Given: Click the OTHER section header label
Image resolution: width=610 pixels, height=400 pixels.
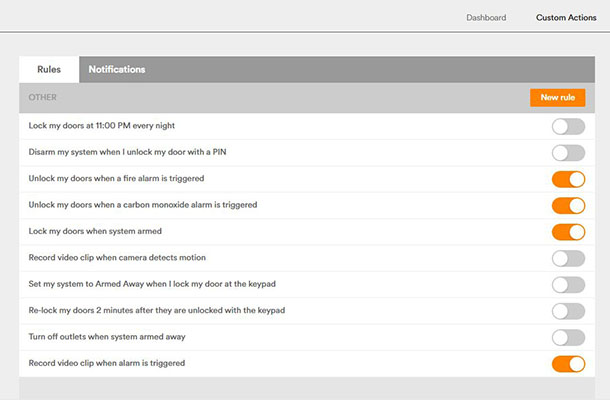Looking at the screenshot, I should point(42,97).
